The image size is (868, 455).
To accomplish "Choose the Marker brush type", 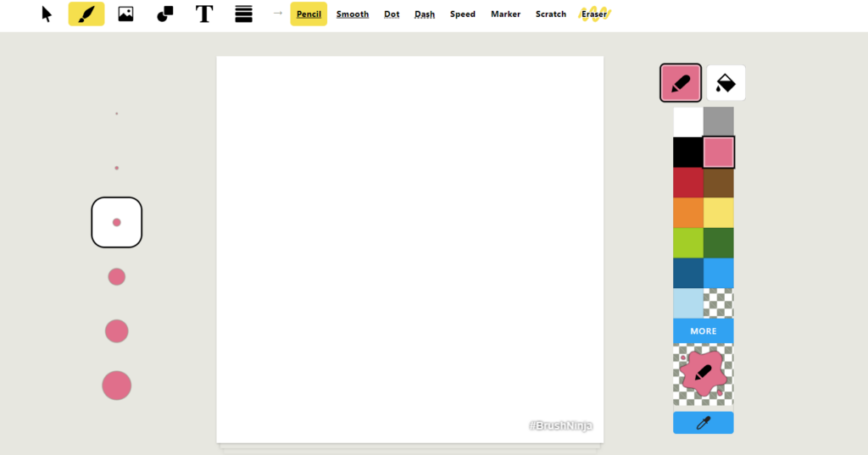I will click(505, 14).
